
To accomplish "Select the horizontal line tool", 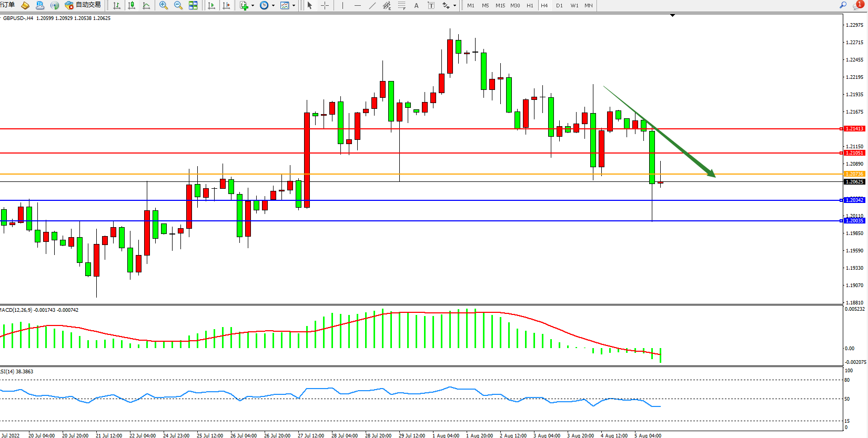I will [x=358, y=5].
